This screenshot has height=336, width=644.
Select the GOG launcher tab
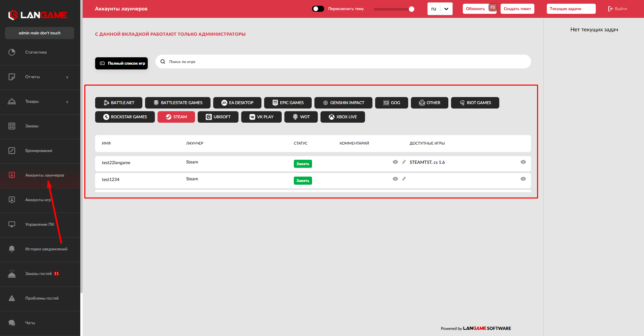click(392, 103)
